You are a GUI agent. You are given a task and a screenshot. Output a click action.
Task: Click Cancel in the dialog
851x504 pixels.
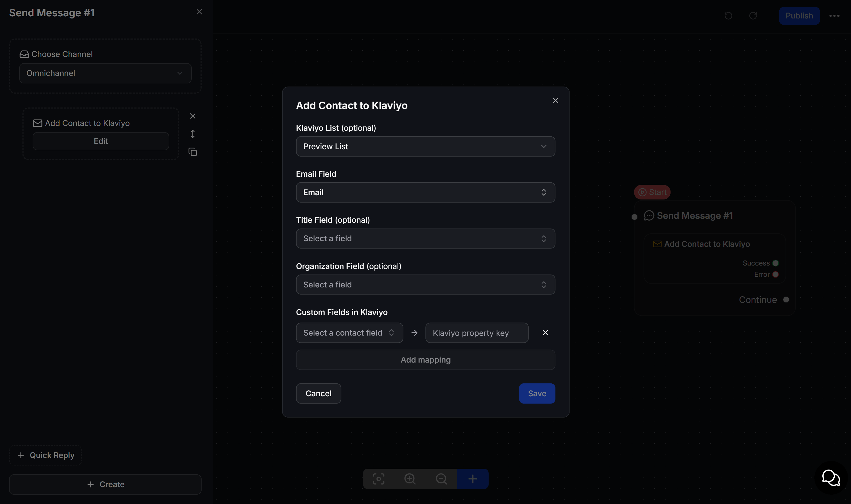tap(318, 393)
